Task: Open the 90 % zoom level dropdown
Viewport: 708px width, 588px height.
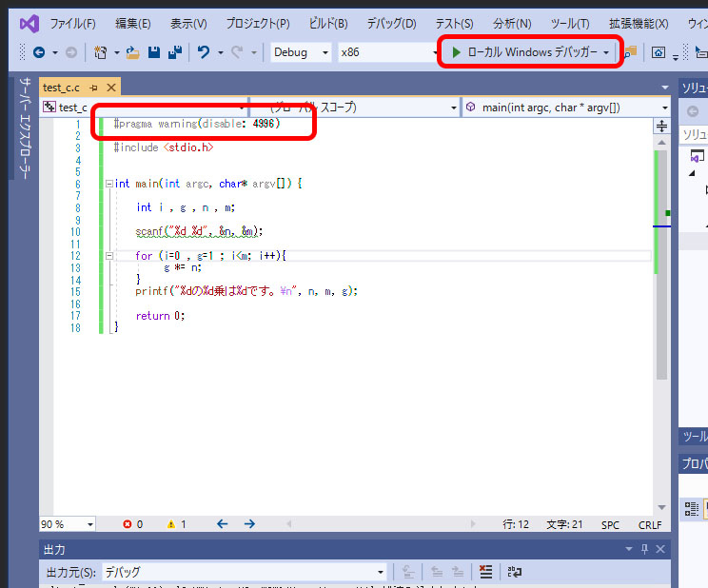Action: (68, 524)
